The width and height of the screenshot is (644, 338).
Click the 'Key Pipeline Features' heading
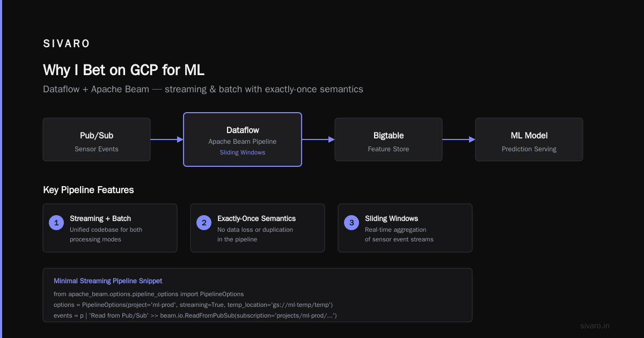pos(89,190)
